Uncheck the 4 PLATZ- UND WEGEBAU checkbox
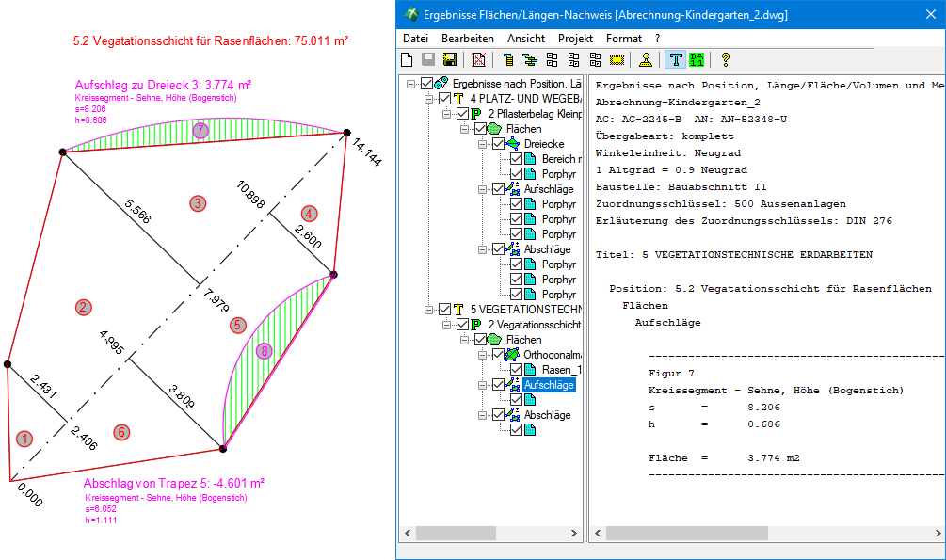The height and width of the screenshot is (560, 946). pyautogui.click(x=445, y=99)
